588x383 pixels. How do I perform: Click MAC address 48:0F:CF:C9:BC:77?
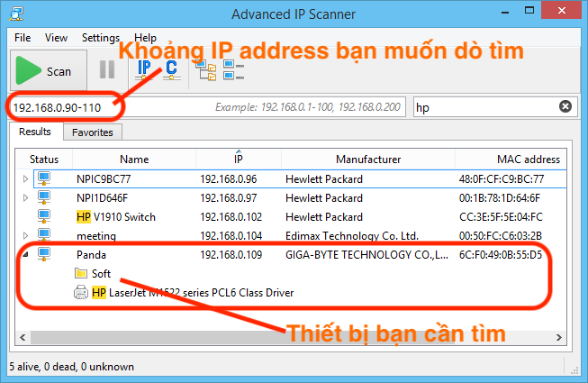502,179
